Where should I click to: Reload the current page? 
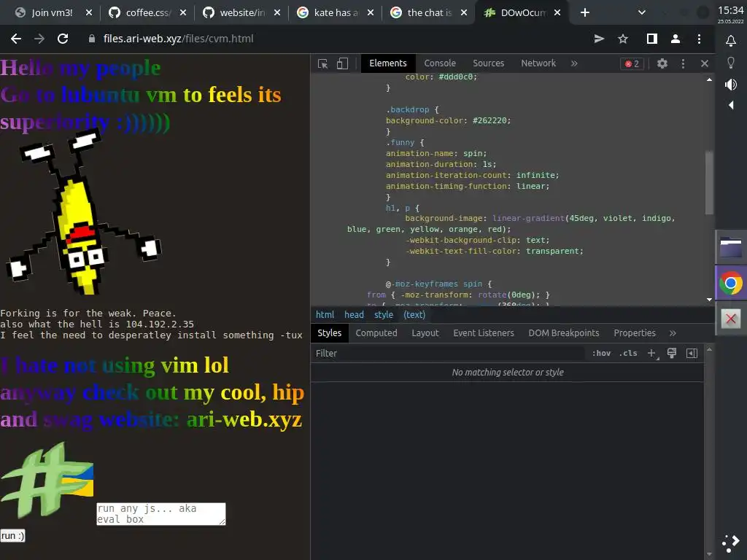[63, 39]
